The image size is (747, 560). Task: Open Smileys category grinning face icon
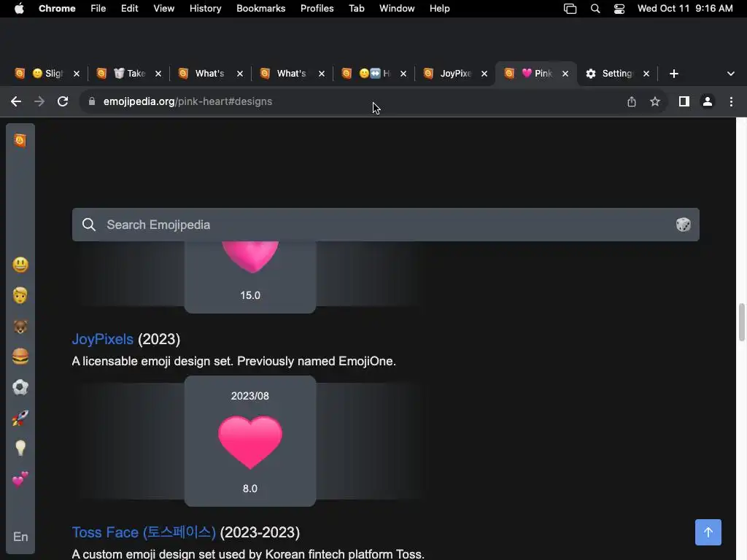coord(20,265)
